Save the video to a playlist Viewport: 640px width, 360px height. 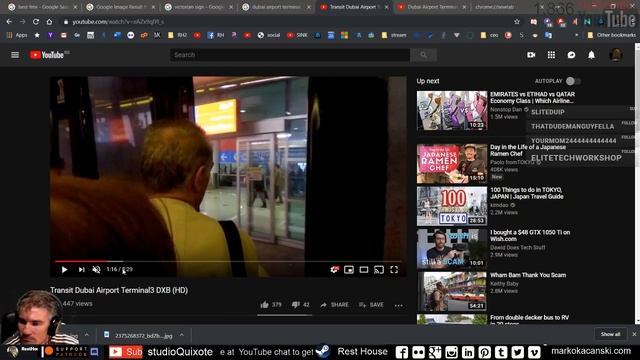pyautogui.click(x=371, y=304)
